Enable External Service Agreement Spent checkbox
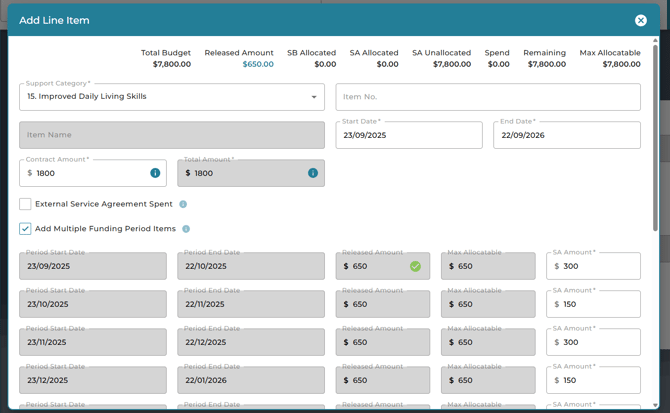 (25, 204)
